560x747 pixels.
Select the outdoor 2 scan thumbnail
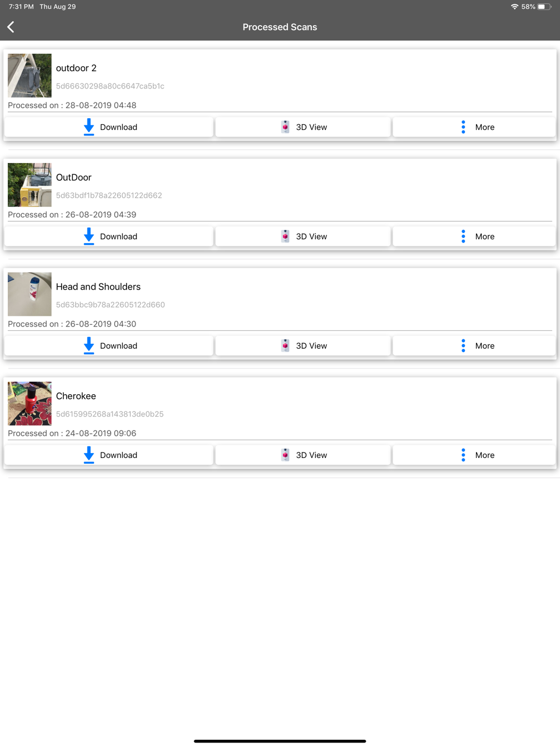[30, 76]
